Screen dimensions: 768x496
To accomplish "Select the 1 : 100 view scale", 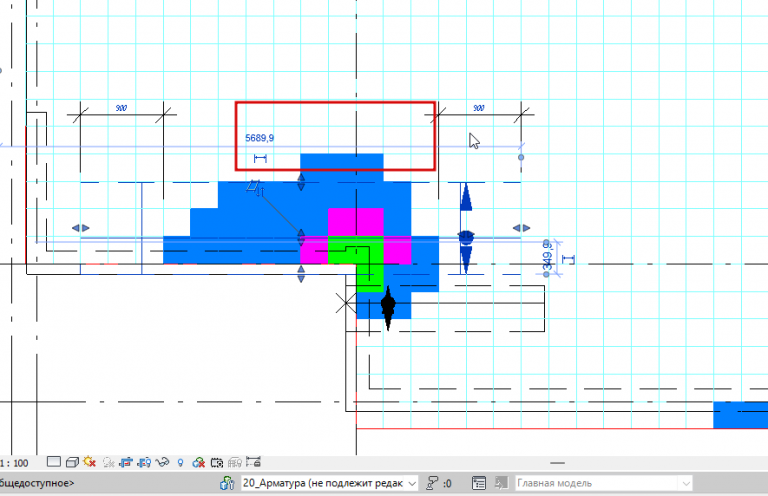I will coord(14,463).
